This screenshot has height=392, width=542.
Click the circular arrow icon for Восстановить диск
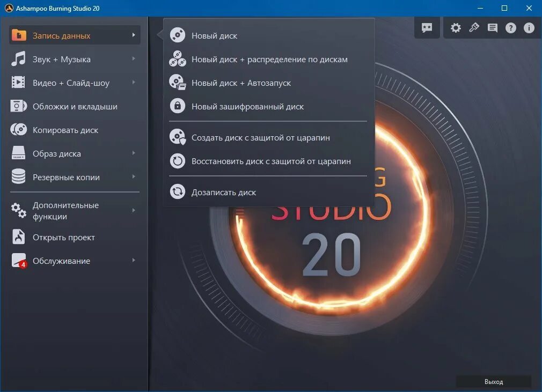[178, 161]
